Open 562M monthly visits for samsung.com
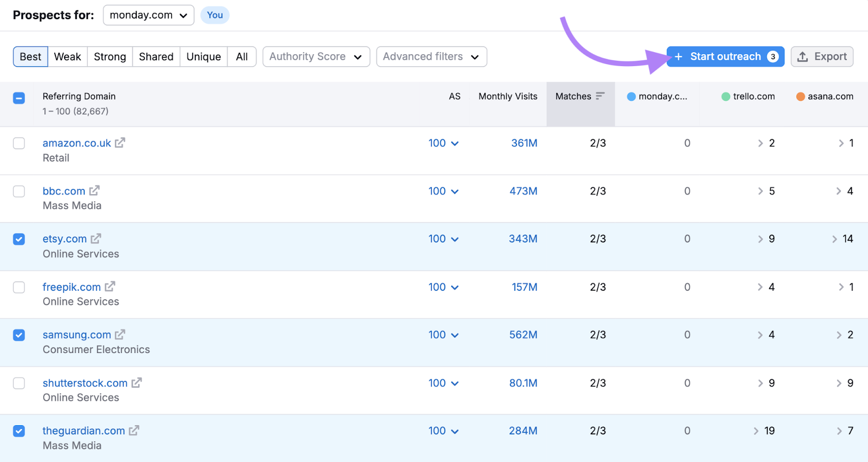 [x=523, y=335]
